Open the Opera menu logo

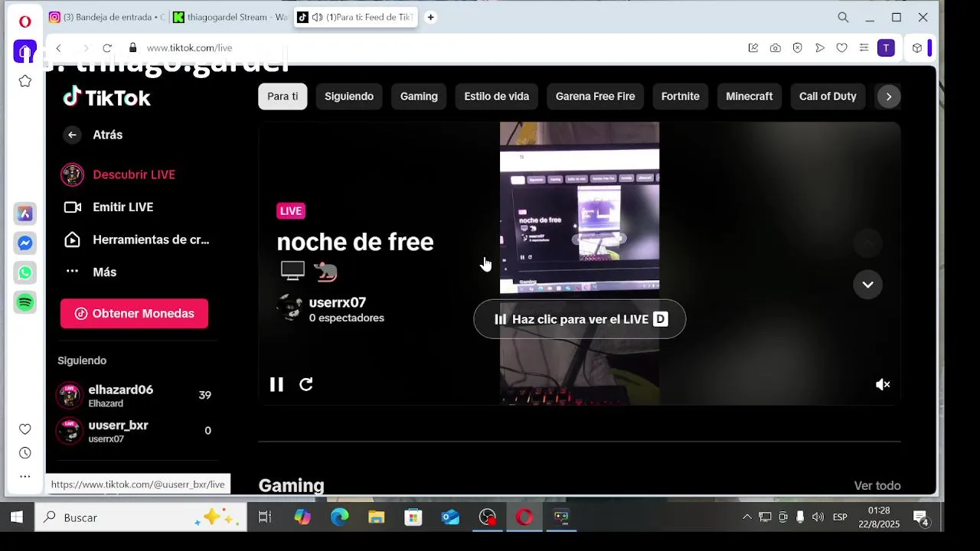click(25, 21)
